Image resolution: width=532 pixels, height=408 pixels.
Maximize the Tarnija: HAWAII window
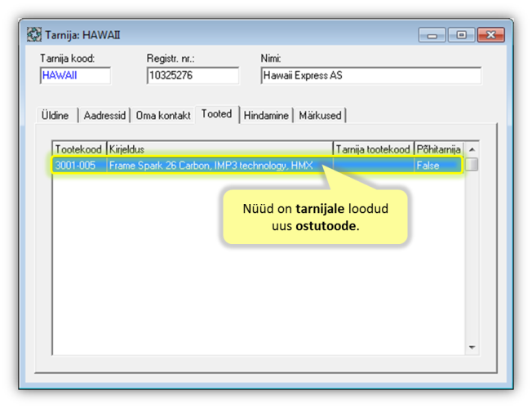(462, 36)
